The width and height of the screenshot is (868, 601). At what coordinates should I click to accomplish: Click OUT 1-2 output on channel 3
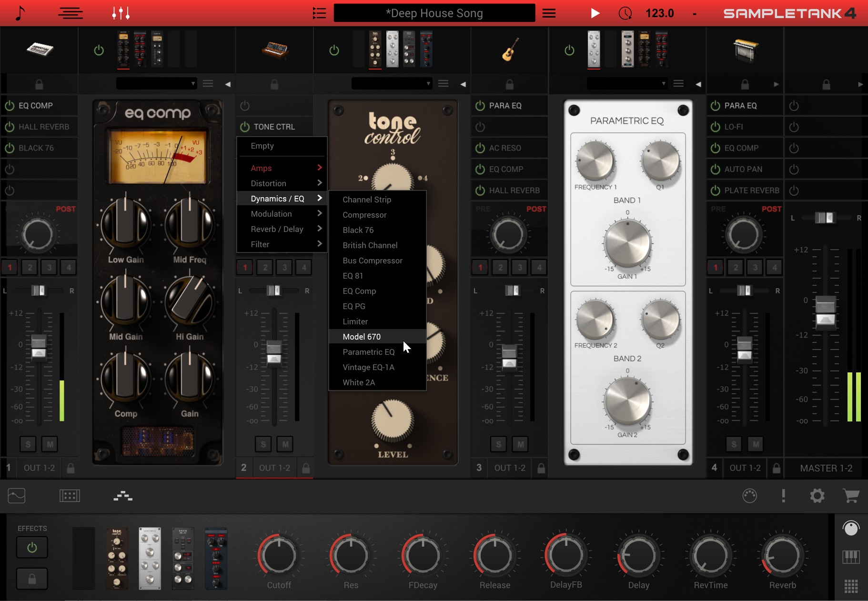510,468
